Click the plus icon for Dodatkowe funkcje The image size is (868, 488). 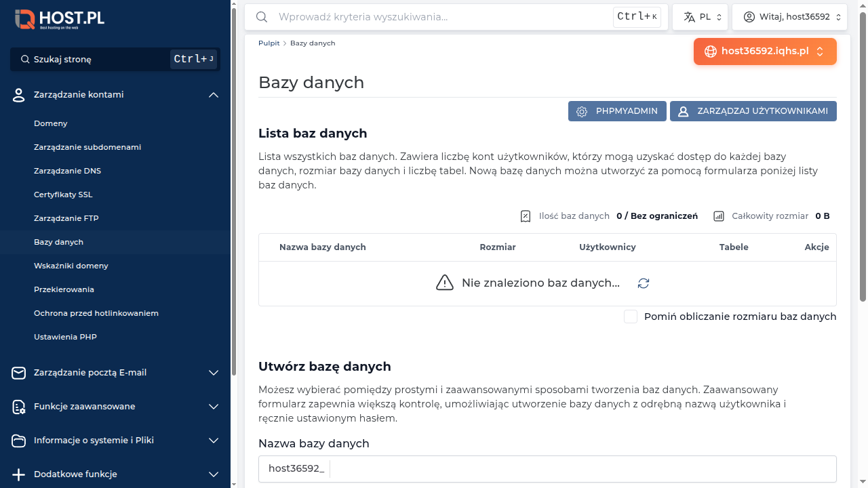coord(19,474)
